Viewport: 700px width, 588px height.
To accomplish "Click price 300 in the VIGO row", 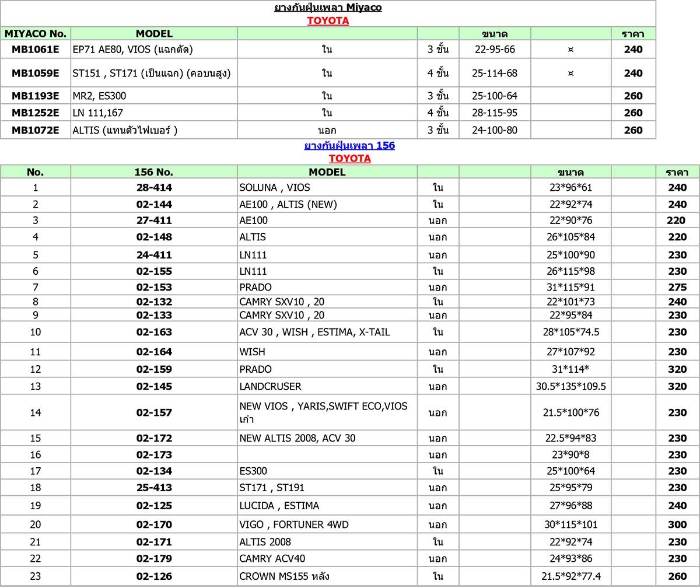I will 677,524.
